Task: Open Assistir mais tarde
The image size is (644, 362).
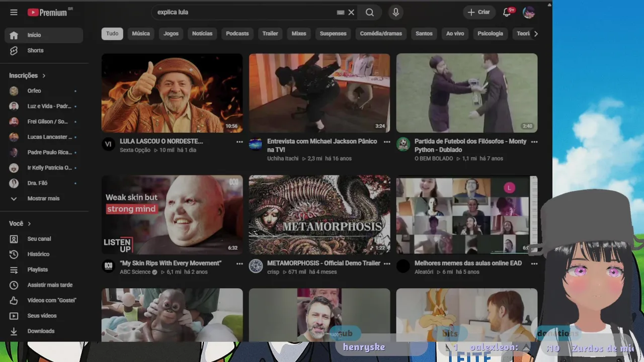Action: click(x=44, y=285)
